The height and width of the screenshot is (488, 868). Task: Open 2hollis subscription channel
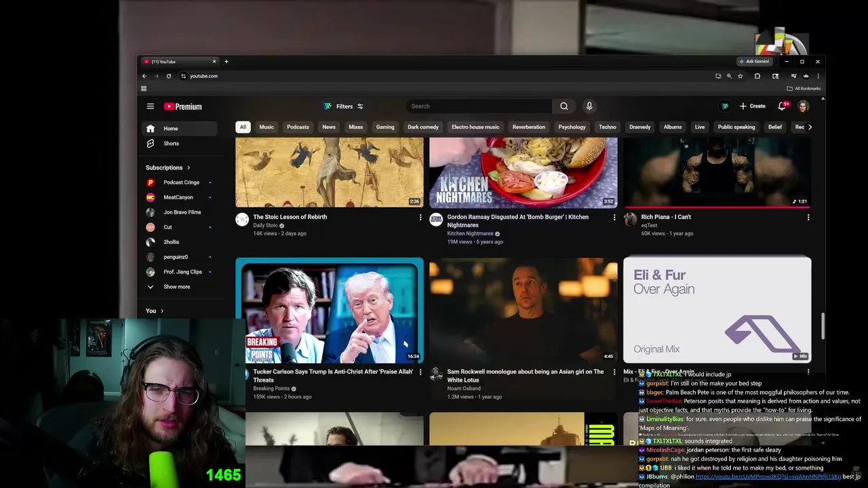tap(180, 242)
